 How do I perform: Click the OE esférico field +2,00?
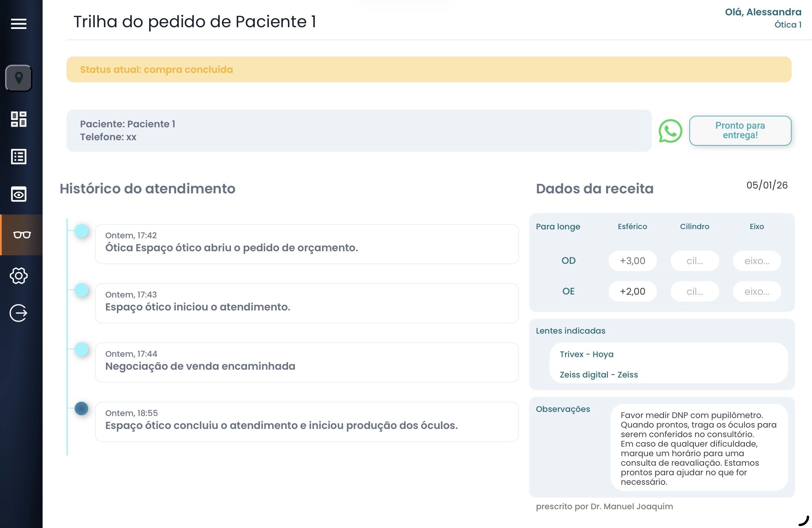632,291
